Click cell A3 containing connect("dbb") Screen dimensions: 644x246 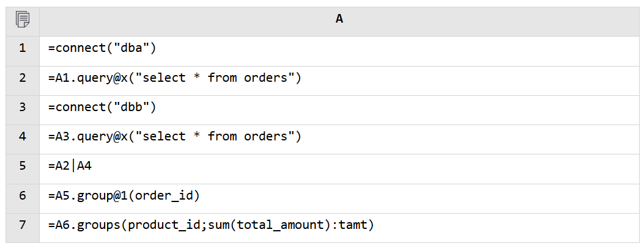339,110
